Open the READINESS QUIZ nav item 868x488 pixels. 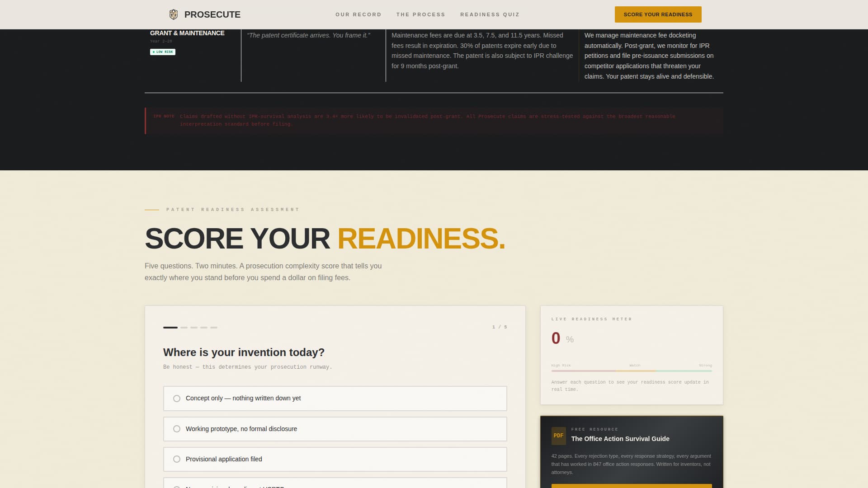pos(490,14)
